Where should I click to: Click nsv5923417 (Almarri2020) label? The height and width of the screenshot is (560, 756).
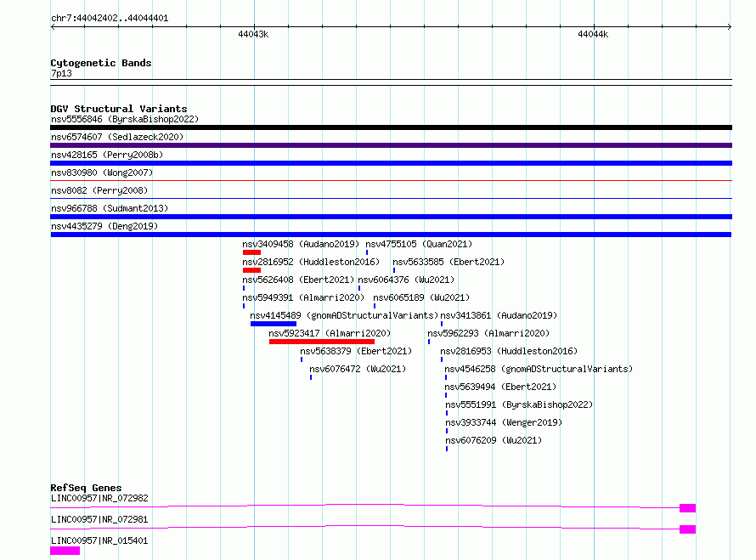(330, 333)
